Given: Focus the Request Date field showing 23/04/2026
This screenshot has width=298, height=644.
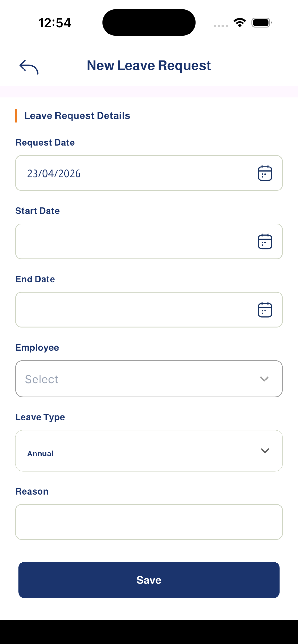Looking at the screenshot, I should pyautogui.click(x=149, y=173).
